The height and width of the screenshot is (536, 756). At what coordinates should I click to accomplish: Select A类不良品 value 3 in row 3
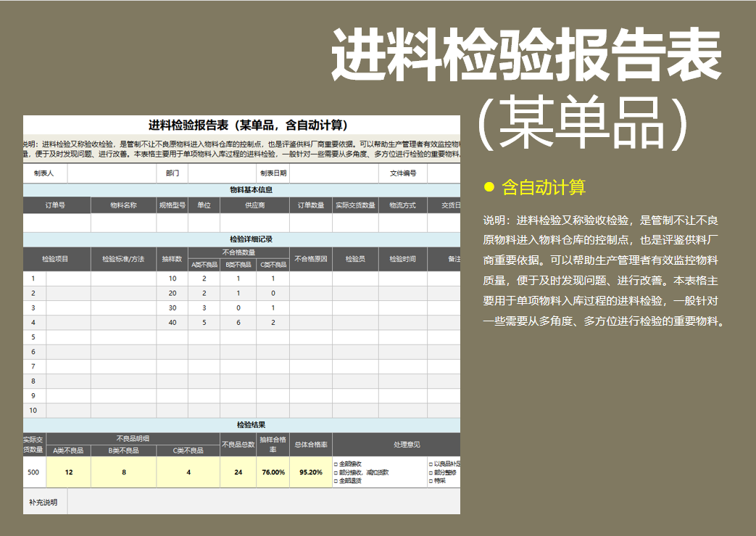point(204,308)
